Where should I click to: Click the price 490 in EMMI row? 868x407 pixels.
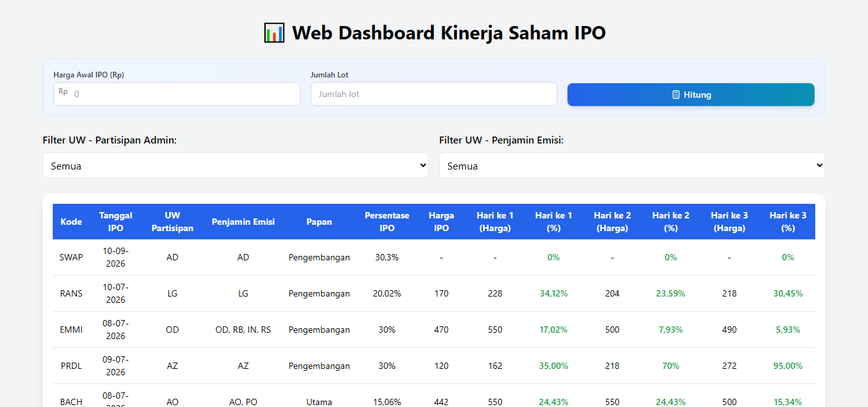tap(729, 330)
